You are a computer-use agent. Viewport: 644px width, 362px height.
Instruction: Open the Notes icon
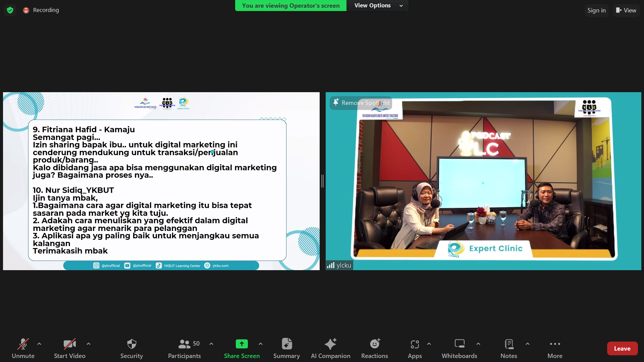[508, 344]
